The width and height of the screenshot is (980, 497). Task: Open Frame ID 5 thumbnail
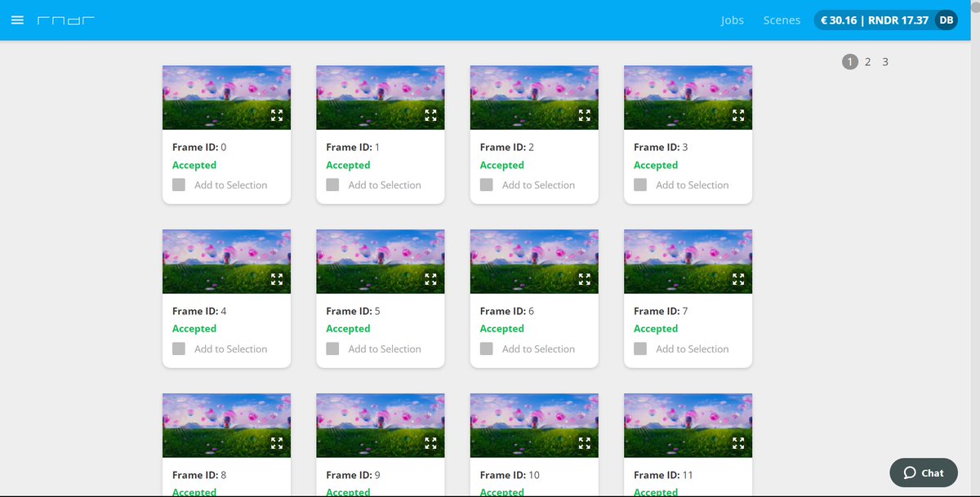pyautogui.click(x=381, y=261)
